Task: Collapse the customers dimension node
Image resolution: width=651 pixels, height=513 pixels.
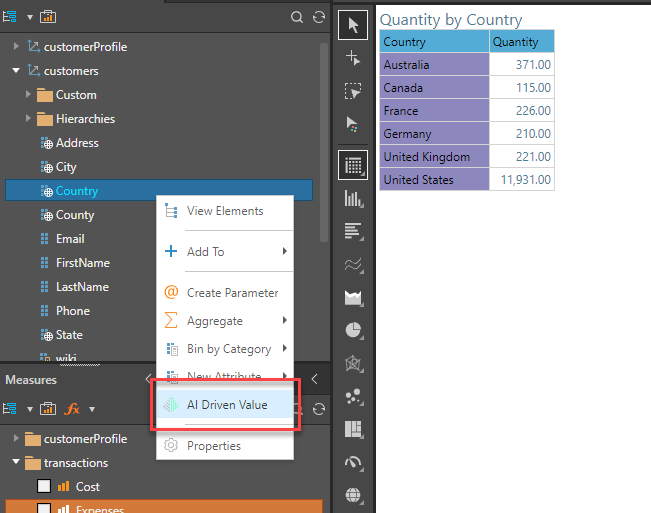Action: (16, 71)
